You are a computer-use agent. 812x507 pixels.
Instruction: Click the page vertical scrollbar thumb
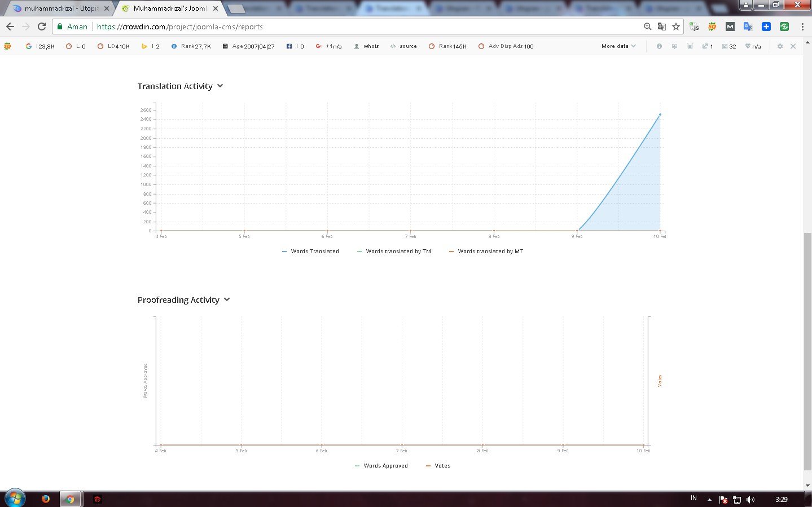[807, 351]
